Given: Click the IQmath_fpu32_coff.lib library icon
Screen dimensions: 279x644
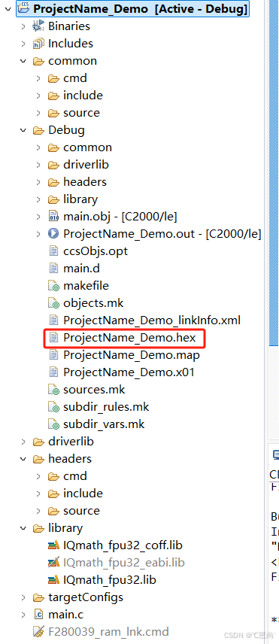Looking at the screenshot, I should (x=53, y=545).
